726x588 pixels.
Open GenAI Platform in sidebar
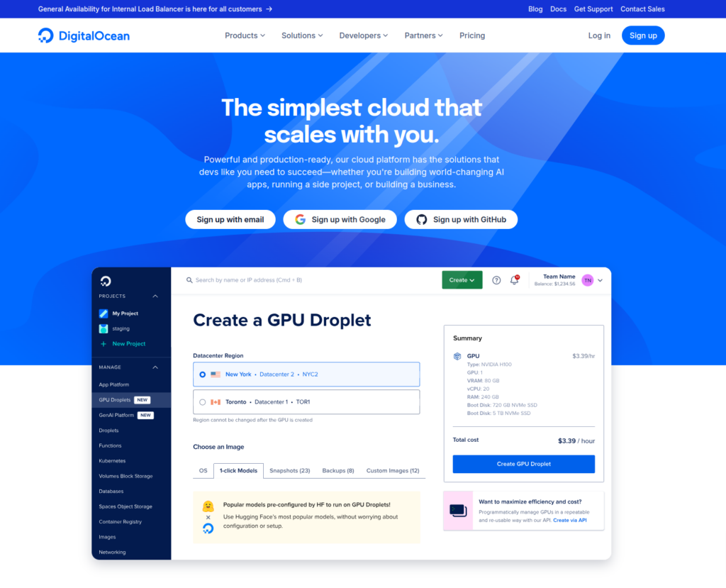[x=116, y=416]
